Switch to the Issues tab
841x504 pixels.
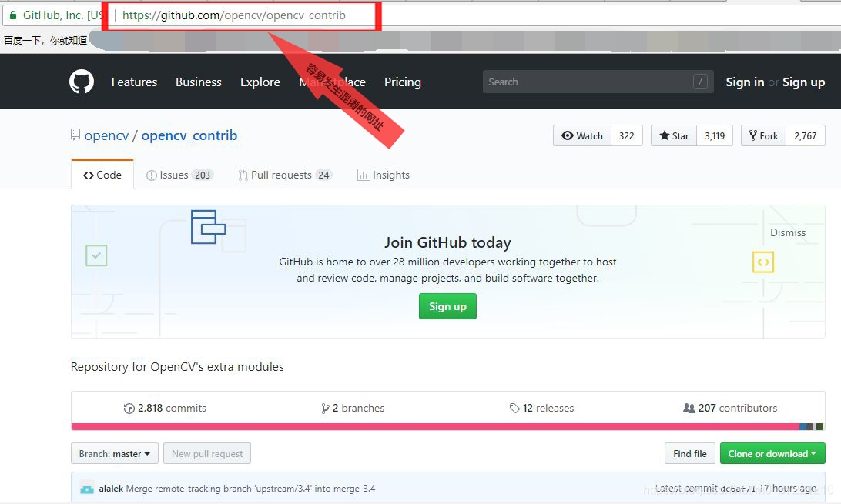(179, 175)
